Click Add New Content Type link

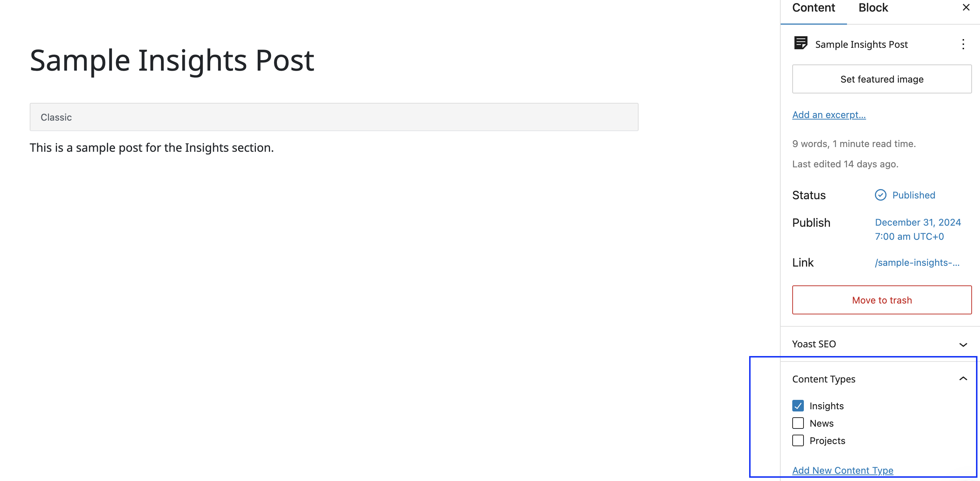coord(842,470)
